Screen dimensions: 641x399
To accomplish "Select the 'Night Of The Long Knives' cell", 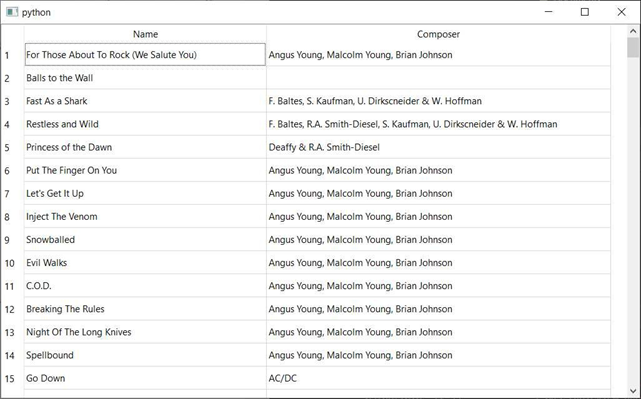I will 145,332.
